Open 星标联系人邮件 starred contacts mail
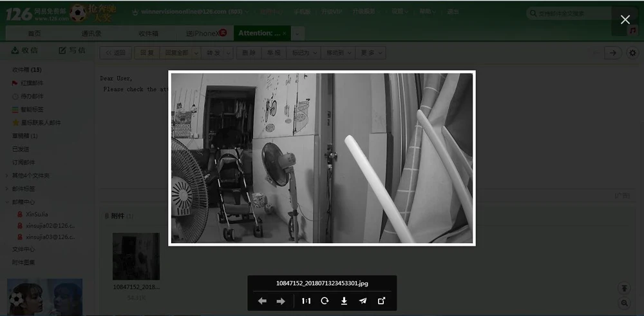This screenshot has width=644, height=316. click(41, 122)
